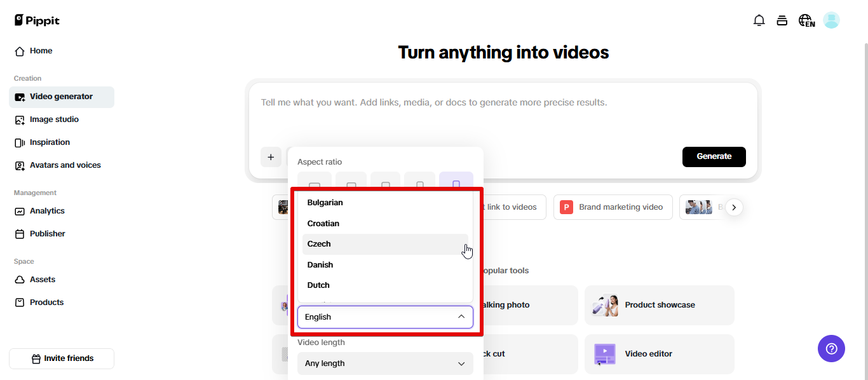Screen dimensions: 868x380
Task: Click the plus icon to add media
Action: point(271,157)
